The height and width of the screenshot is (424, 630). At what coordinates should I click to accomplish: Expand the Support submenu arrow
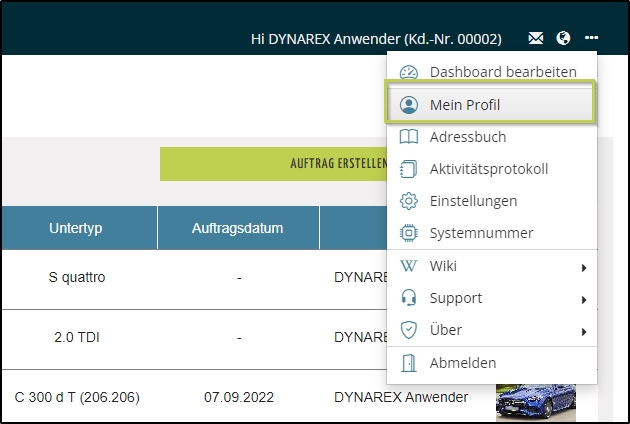(583, 299)
